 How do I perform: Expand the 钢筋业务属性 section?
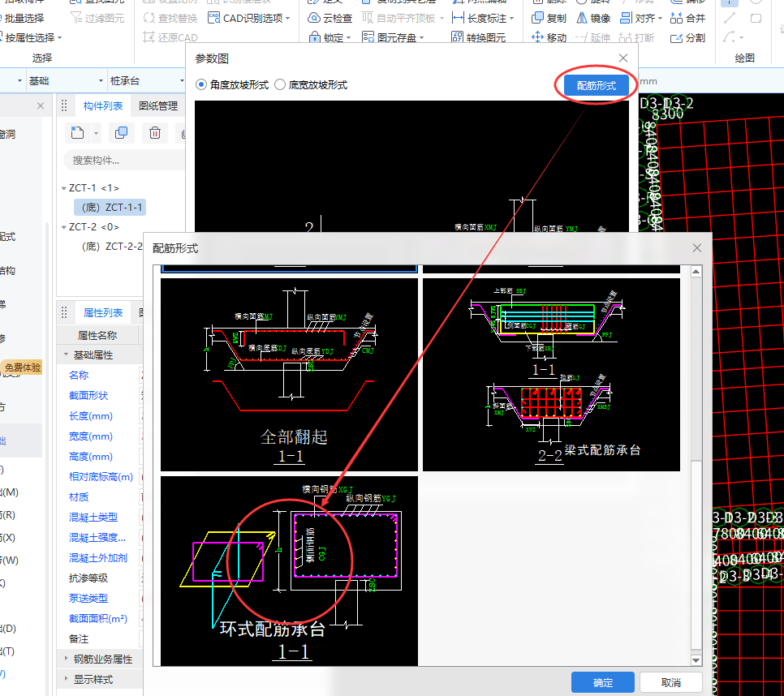pos(66,659)
